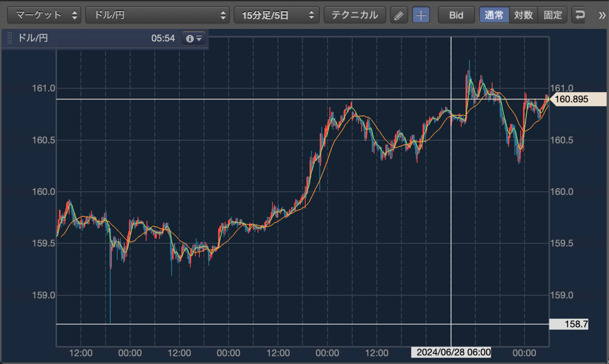Click the panel drag grip handle
This screenshot has height=364, width=609.
9,38
